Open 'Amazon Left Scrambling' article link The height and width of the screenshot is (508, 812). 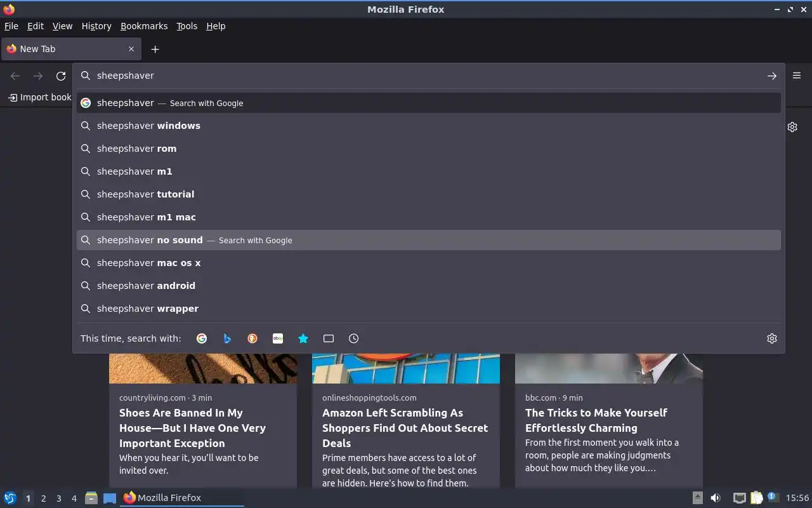pos(405,428)
